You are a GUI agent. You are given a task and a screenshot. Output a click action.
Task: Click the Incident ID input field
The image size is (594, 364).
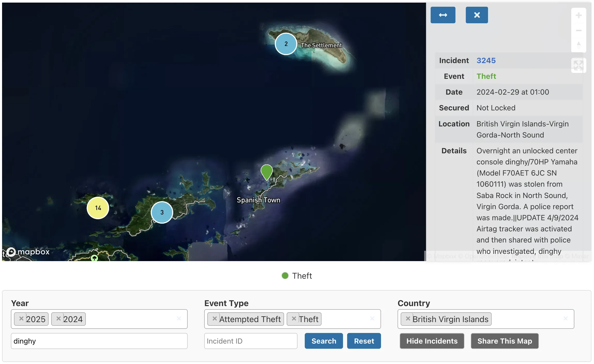point(250,341)
